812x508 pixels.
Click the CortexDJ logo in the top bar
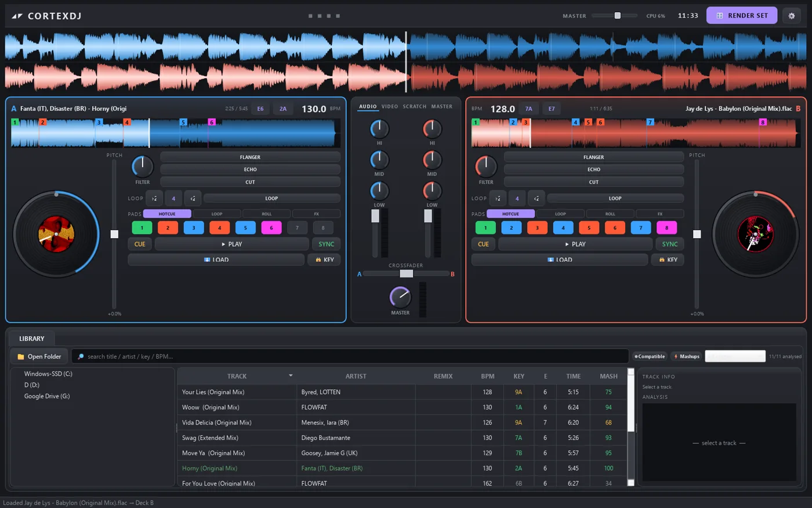[x=46, y=16]
